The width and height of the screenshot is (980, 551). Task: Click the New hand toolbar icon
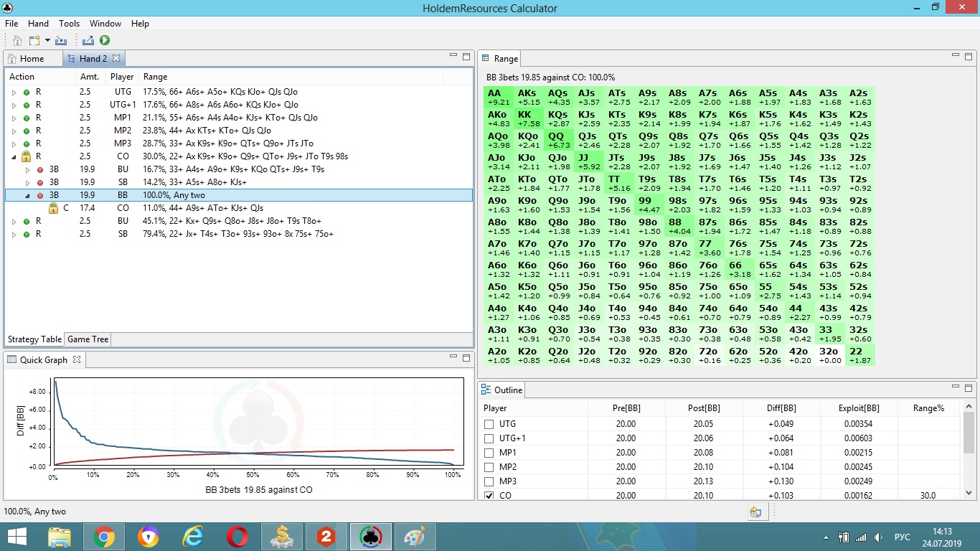click(34, 41)
